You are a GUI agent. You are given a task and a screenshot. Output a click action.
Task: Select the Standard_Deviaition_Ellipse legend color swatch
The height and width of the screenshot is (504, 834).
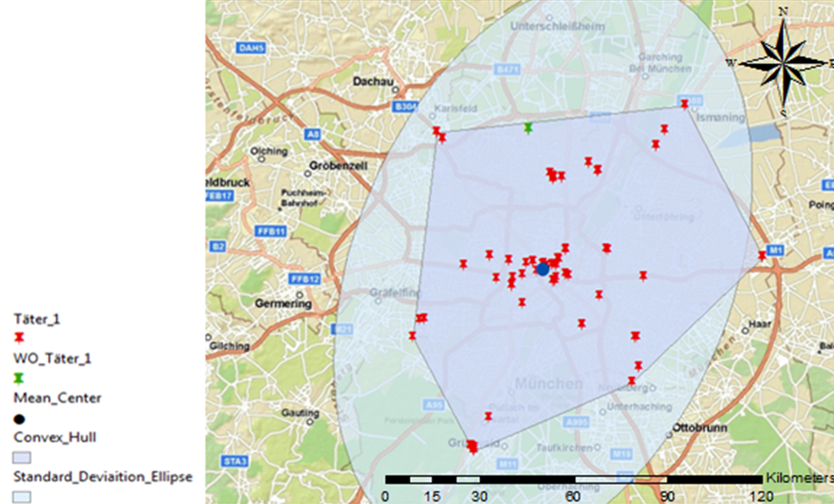(x=22, y=497)
